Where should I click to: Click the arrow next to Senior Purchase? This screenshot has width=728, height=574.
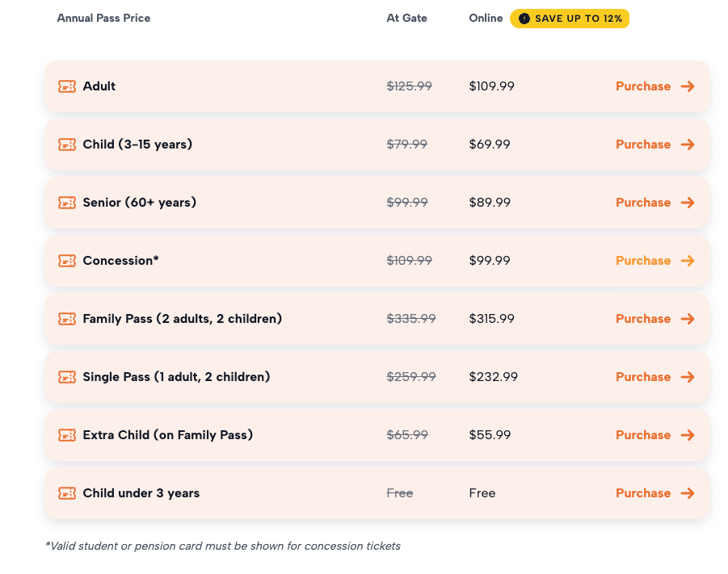click(x=688, y=203)
